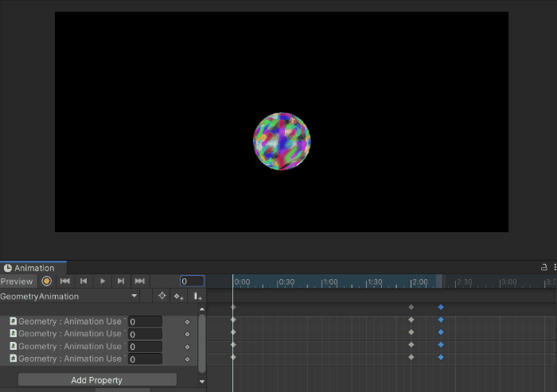Click fourth property row's blue selected keyframe
Viewport: 557px width, 392px height.
click(441, 357)
